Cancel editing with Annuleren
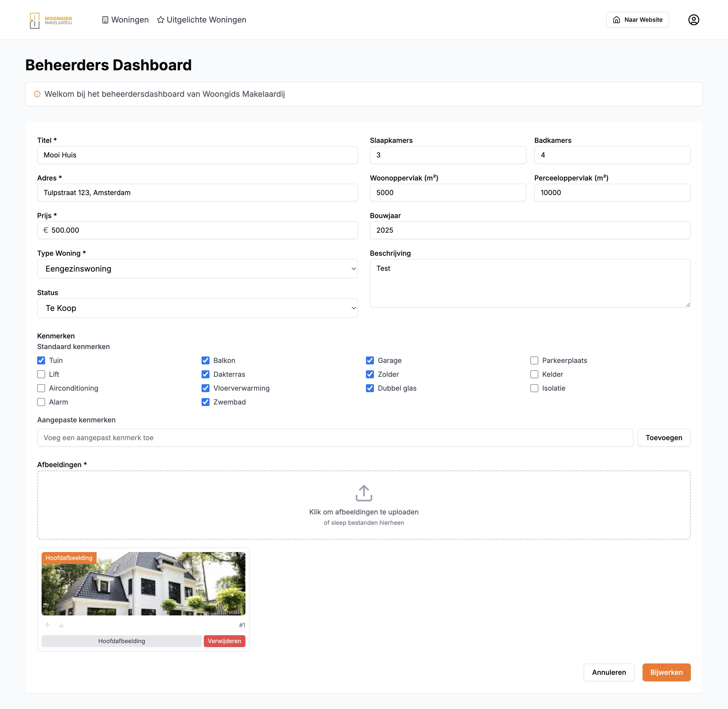The width and height of the screenshot is (728, 709). (609, 672)
